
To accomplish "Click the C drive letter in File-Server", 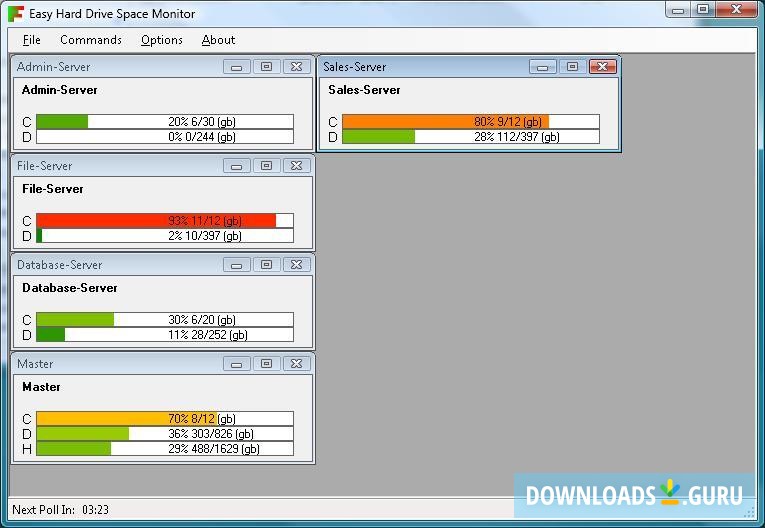I will coord(27,221).
